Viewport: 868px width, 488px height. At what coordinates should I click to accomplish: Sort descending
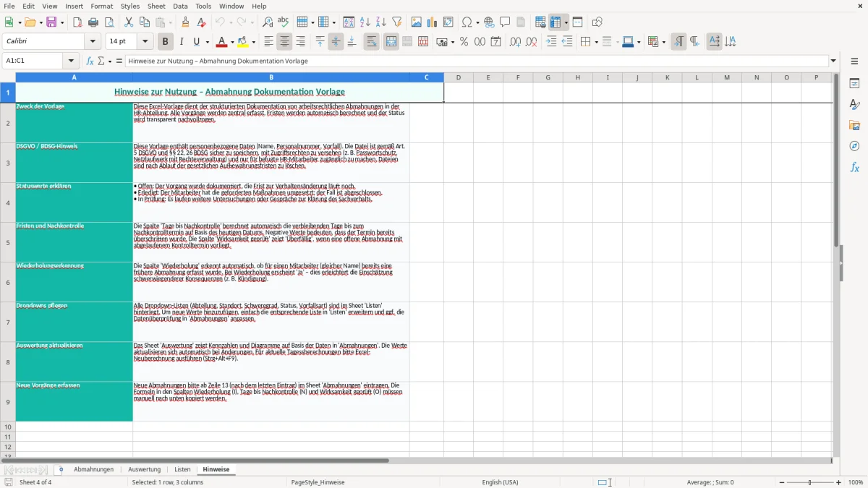pos(380,22)
